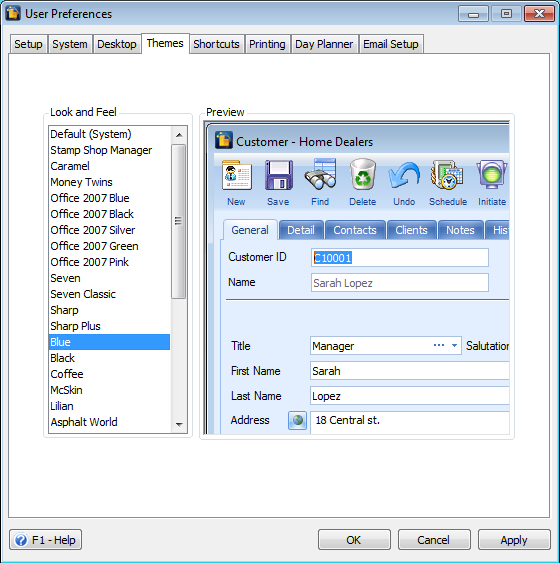Viewport: 560px width, 563px height.
Task: Select the highlighted Blue theme
Action: (109, 342)
